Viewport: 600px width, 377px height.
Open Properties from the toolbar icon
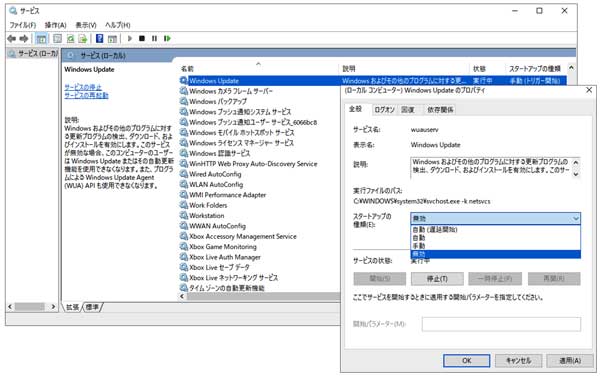pos(57,38)
